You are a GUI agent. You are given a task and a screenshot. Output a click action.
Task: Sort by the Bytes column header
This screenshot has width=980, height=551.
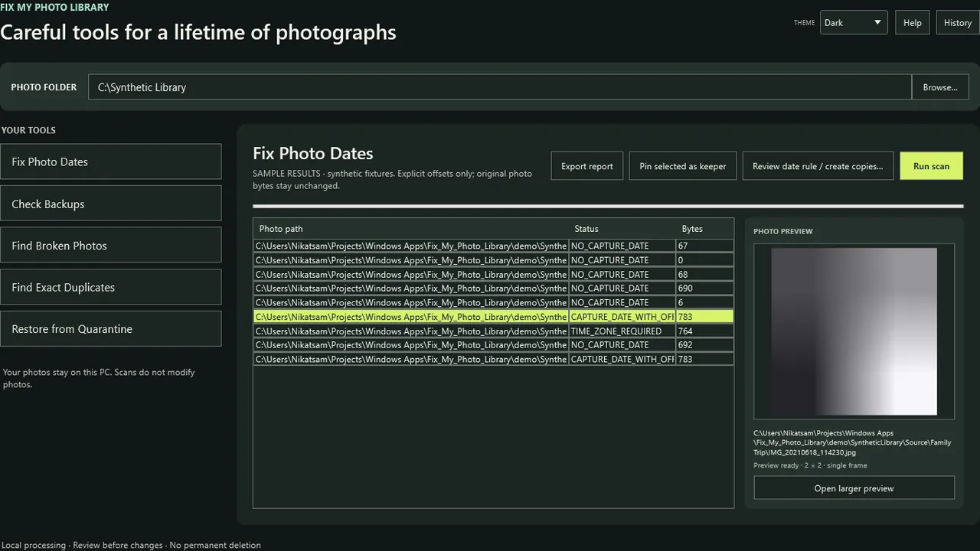(x=704, y=229)
